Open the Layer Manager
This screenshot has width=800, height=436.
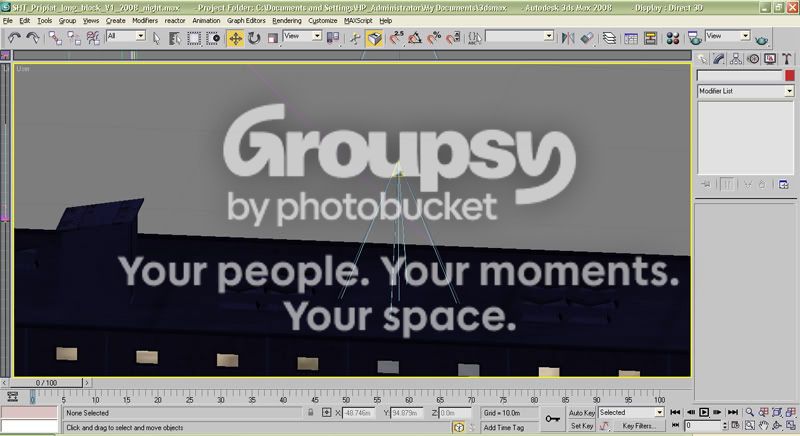tap(609, 38)
